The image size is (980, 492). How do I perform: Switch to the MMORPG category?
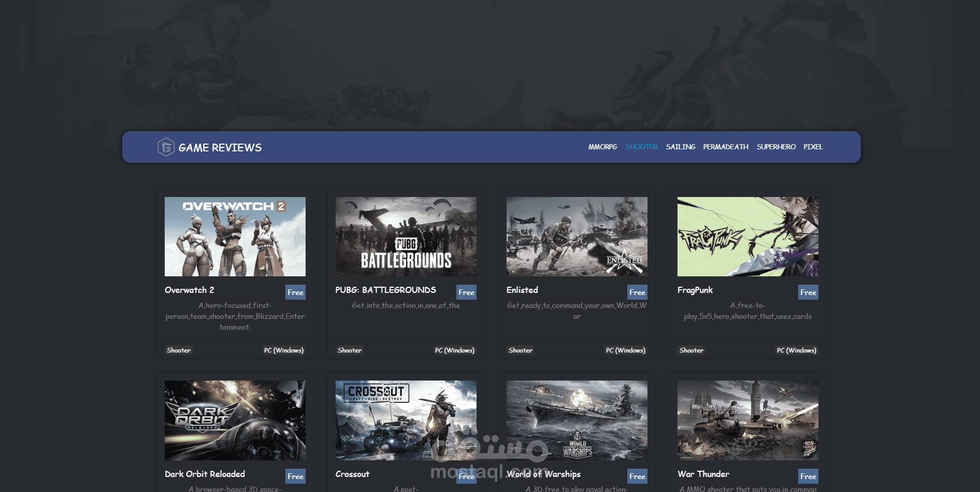[x=602, y=147]
